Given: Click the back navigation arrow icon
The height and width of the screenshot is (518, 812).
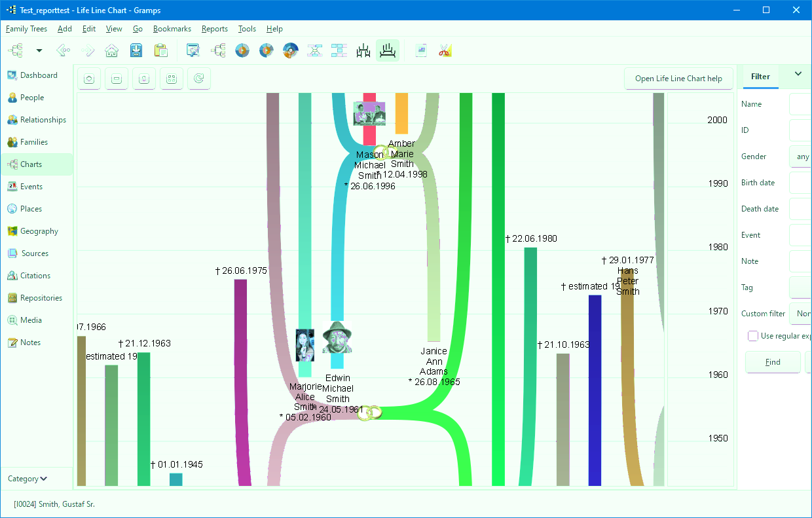Looking at the screenshot, I should tap(64, 50).
